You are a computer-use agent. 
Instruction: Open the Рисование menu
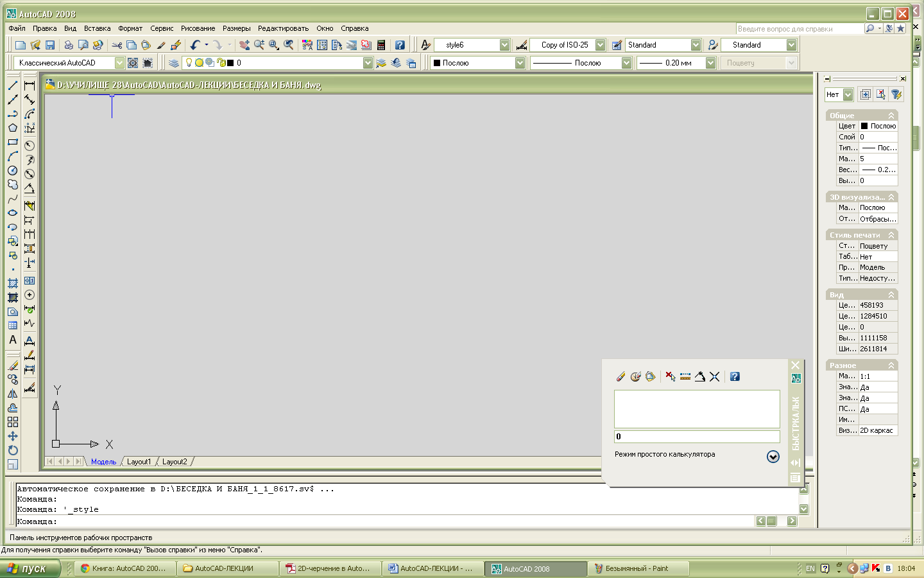click(x=198, y=28)
